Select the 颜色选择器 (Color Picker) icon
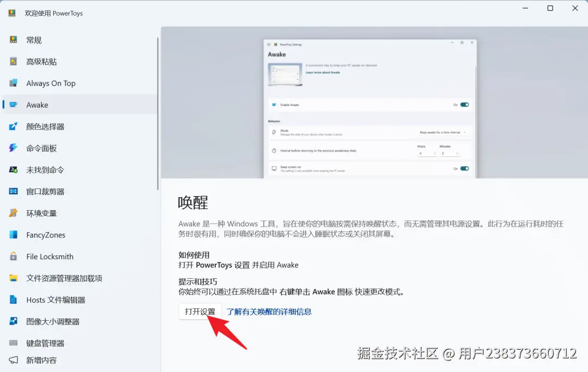This screenshot has width=588, height=372. (13, 126)
